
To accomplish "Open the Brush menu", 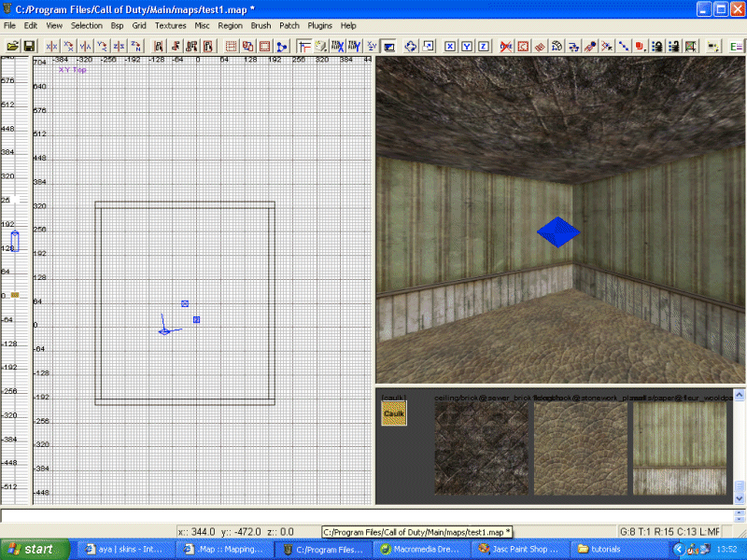I will pyautogui.click(x=261, y=26).
